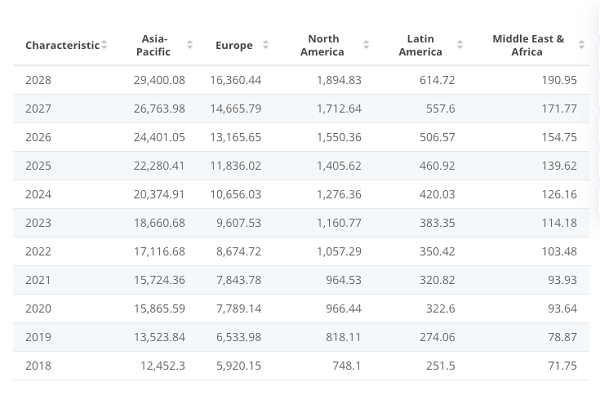Select the 2022 row year cell
This screenshot has height=395, width=600.
38,251
